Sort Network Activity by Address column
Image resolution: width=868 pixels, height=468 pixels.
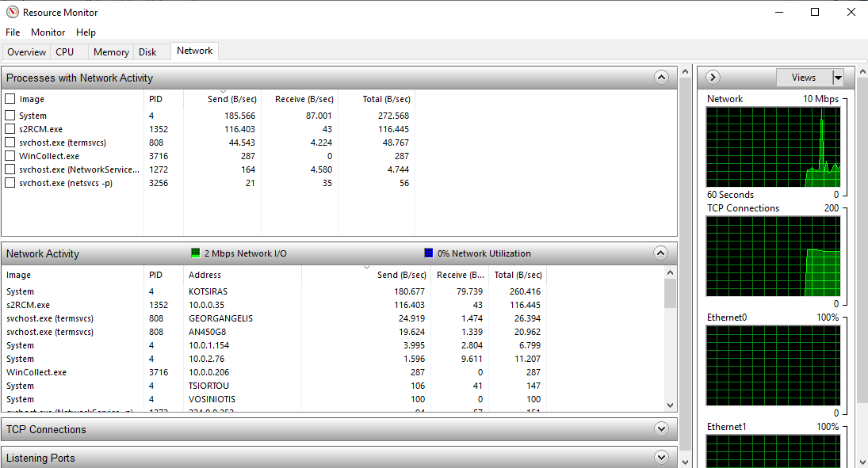(243, 275)
